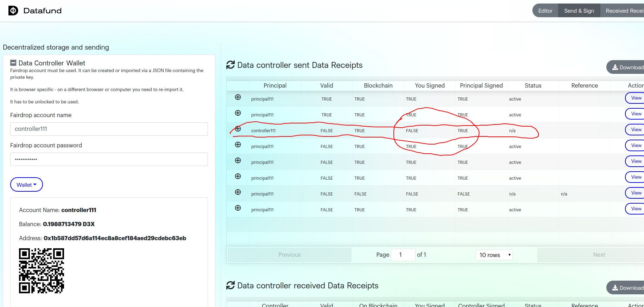644x307 pixels.
Task: View the last principal111 receipt
Action: pyautogui.click(x=635, y=209)
